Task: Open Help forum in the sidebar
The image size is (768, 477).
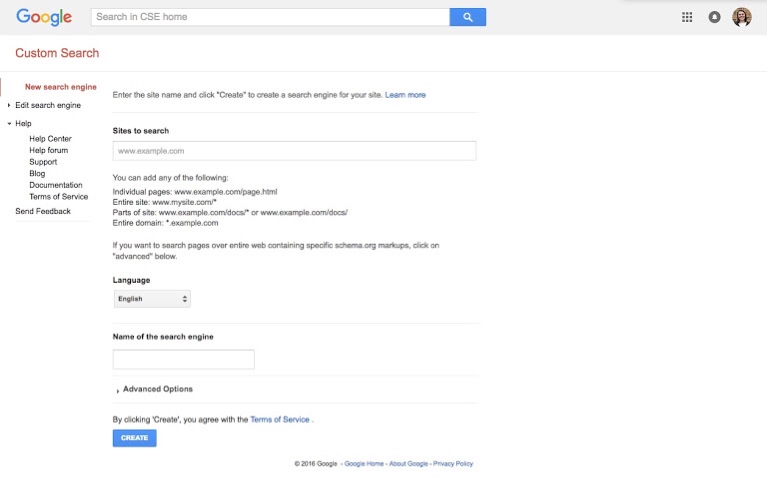Action: [x=48, y=150]
